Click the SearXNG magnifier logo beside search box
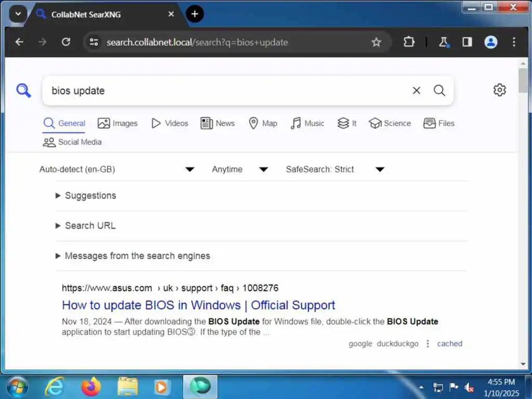Image resolution: width=532 pixels, height=399 pixels. (x=23, y=90)
